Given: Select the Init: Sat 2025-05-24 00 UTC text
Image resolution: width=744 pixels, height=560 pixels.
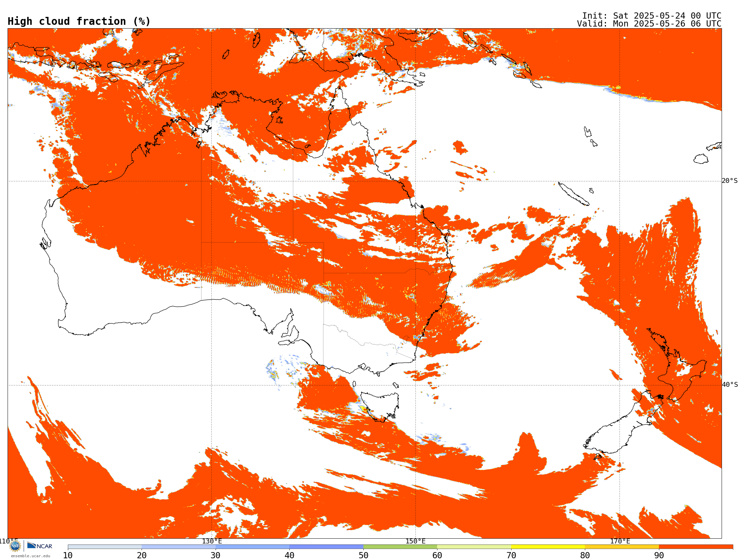Looking at the screenshot, I should click(x=652, y=16).
